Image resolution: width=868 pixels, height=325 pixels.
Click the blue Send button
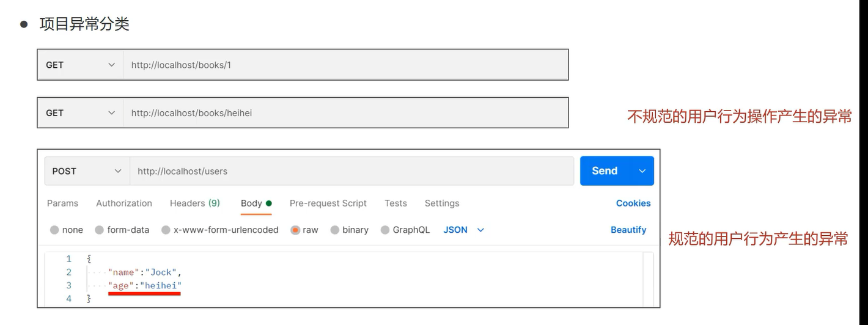coord(605,171)
